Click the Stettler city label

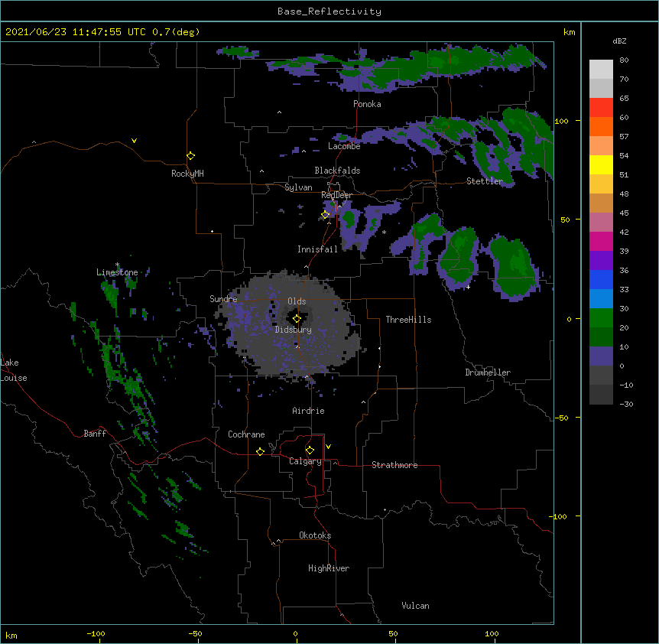(485, 181)
